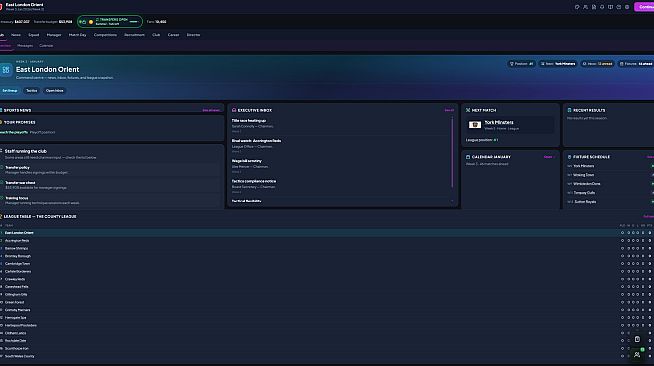Click the Next Match crossed swords icon
The height and width of the screenshot is (366, 654).
(x=468, y=110)
